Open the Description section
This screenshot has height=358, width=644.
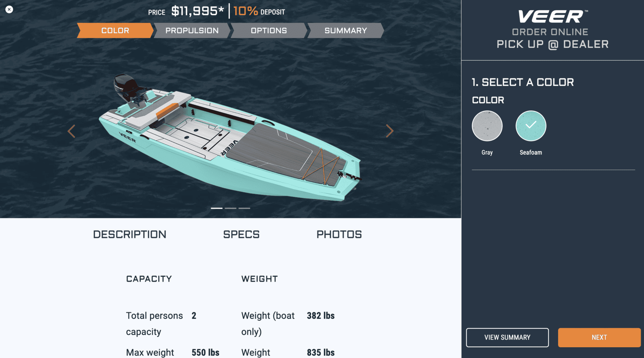click(x=129, y=234)
